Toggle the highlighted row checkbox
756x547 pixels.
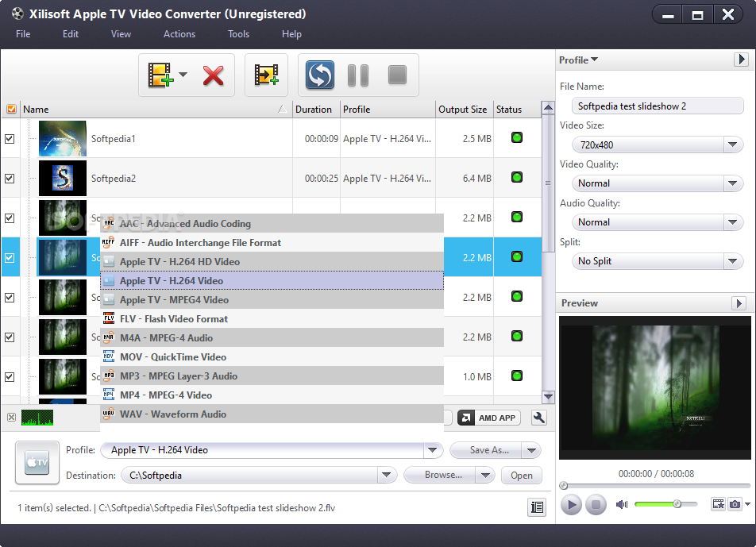tap(10, 258)
